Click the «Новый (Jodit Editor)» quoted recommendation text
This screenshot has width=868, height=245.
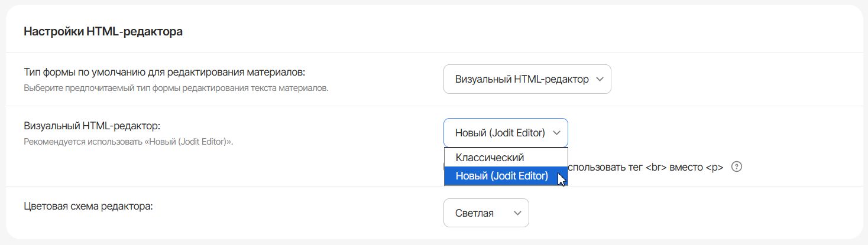[188, 142]
